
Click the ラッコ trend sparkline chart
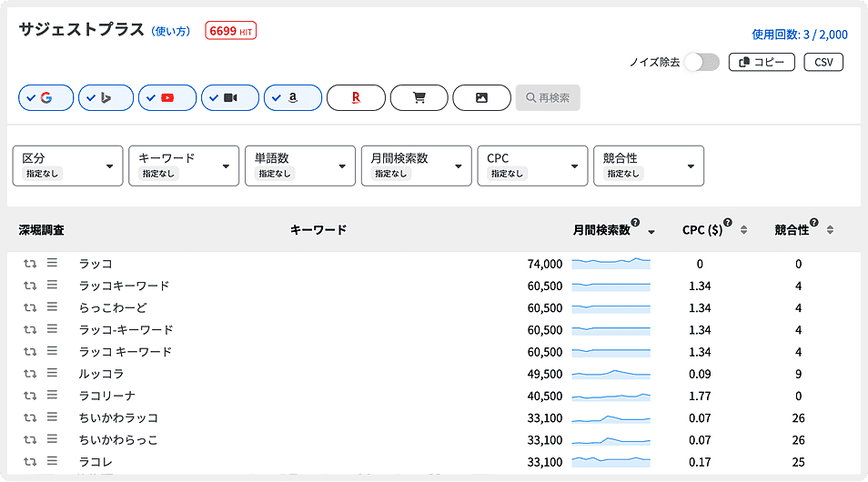(611, 264)
